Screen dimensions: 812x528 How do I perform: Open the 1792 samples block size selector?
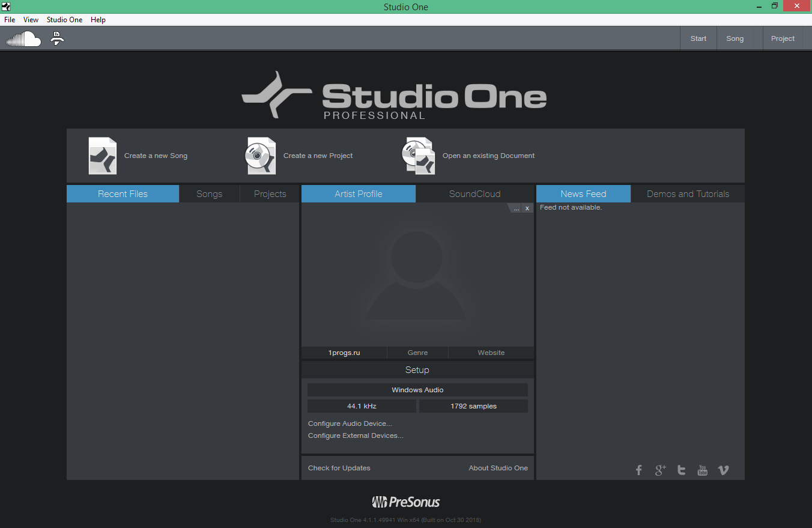473,405
